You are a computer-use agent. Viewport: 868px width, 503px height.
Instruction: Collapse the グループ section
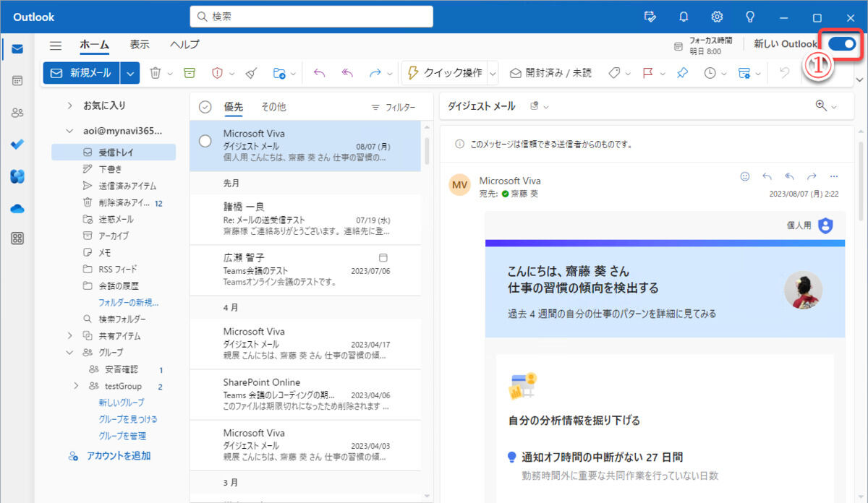pos(69,353)
